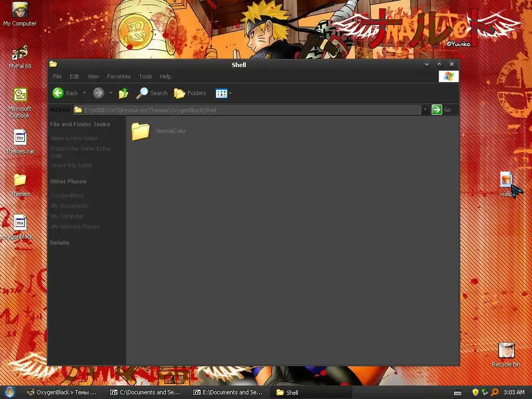Image resolution: width=532 pixels, height=399 pixels.
Task: Open the Tools menu
Action: 145,76
